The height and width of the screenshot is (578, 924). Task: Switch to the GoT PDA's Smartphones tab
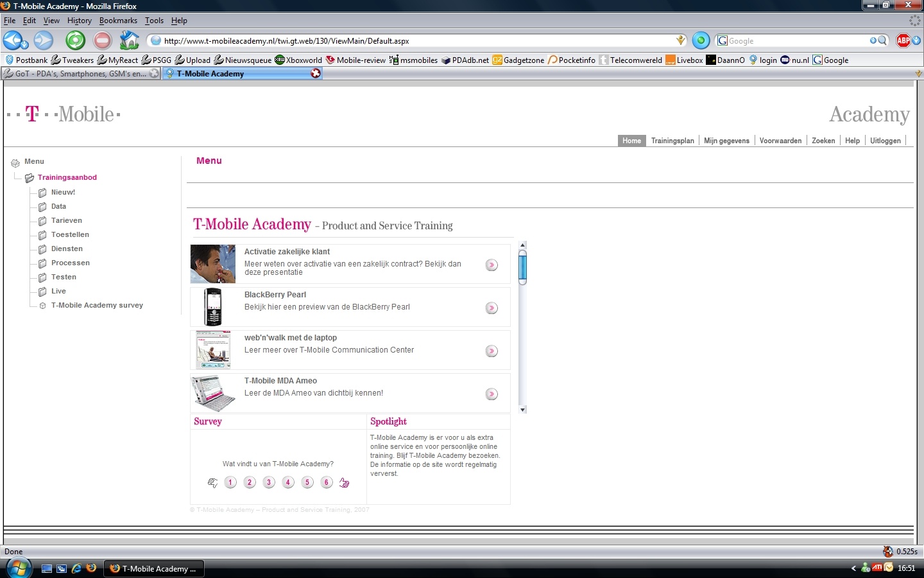point(81,74)
